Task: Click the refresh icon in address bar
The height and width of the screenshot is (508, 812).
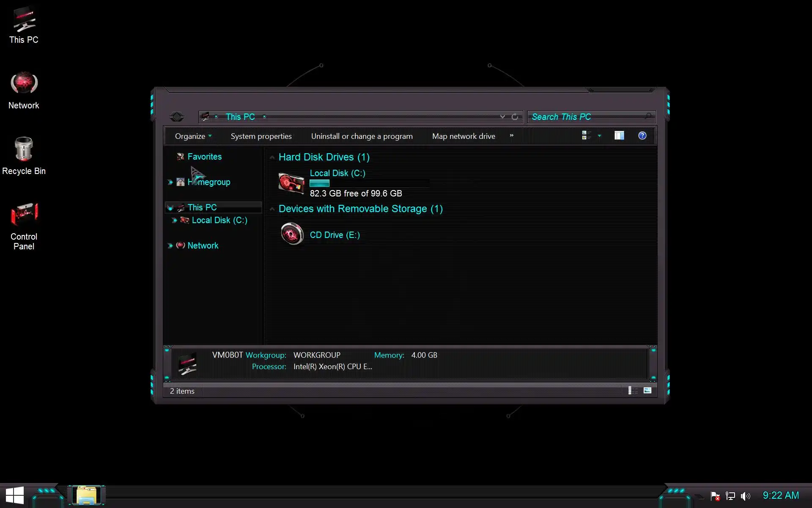Action: [x=515, y=117]
